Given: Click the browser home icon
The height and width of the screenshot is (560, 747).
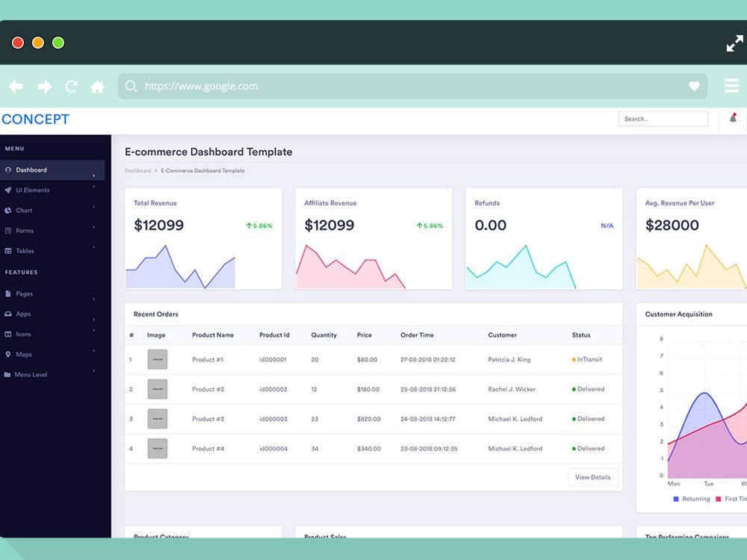Looking at the screenshot, I should click(x=97, y=86).
